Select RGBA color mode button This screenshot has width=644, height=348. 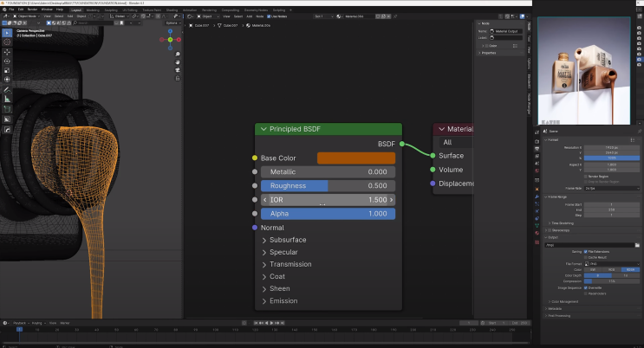click(630, 269)
